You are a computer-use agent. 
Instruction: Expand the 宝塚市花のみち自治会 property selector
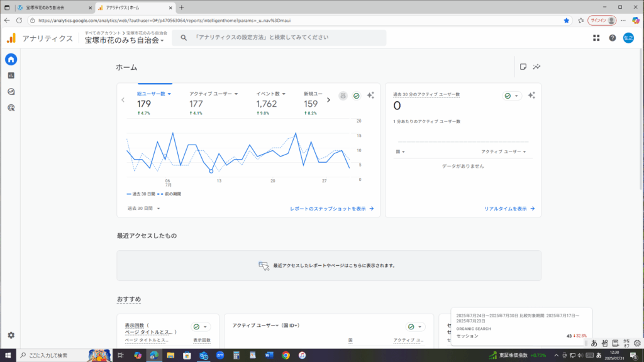pyautogui.click(x=125, y=40)
